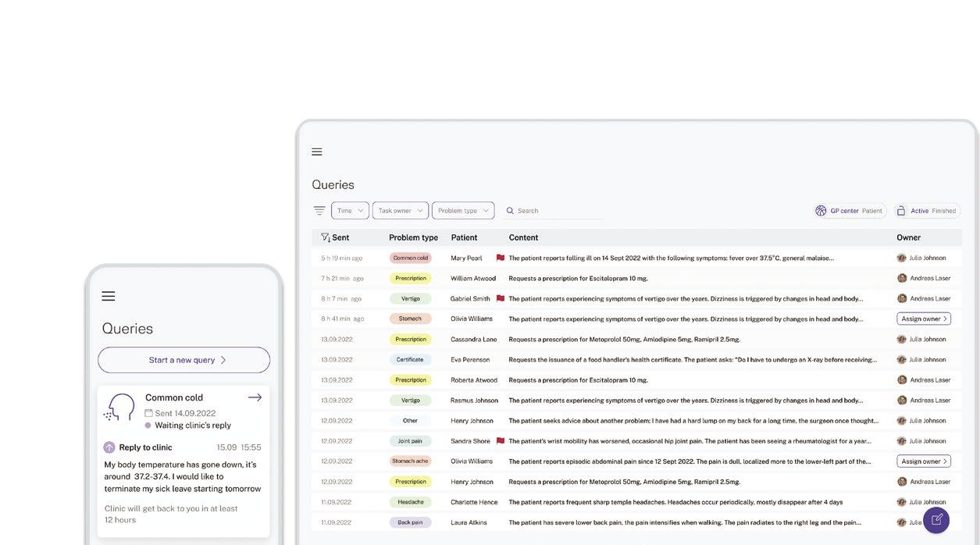This screenshot has height=545, width=980.
Task: Click 'Waiting clinic's reply' status on phone
Action: point(193,426)
